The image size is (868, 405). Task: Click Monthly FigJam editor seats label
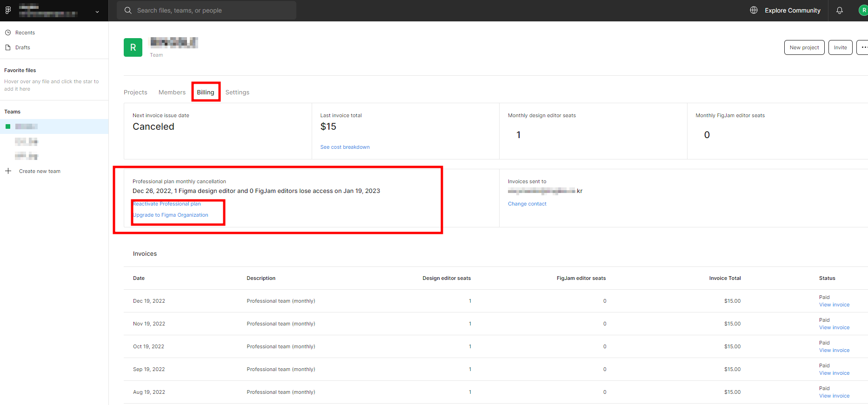(x=730, y=115)
